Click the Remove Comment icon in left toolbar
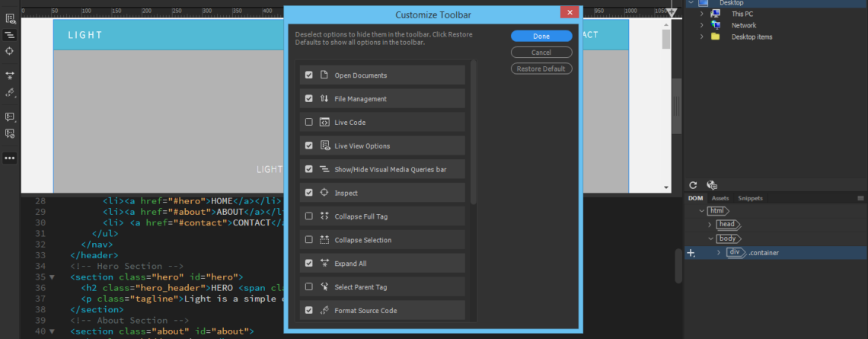This screenshot has height=339, width=868. tap(10, 133)
